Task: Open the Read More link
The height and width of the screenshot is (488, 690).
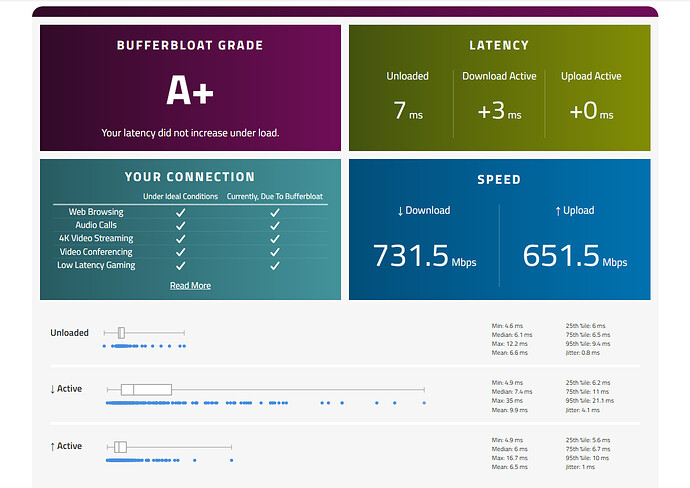Action: click(x=190, y=286)
